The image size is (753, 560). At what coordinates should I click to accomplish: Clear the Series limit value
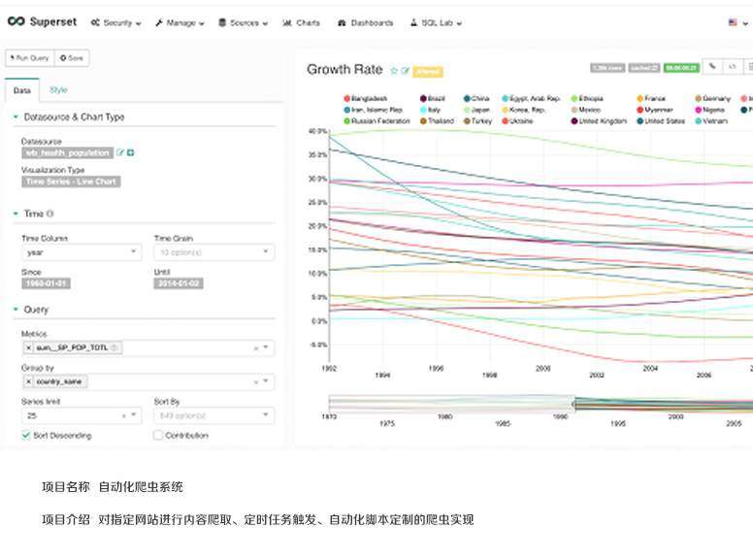pyautogui.click(x=124, y=415)
